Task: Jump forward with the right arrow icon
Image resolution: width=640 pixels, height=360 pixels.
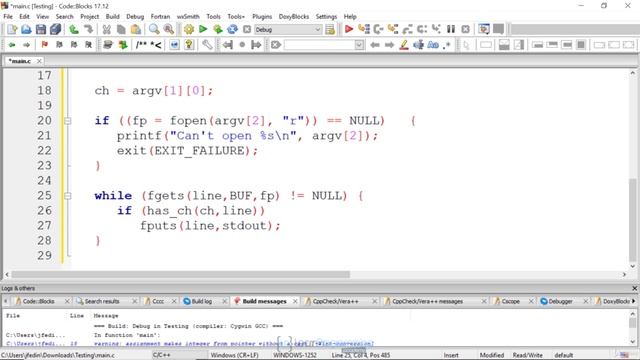Action: (x=26, y=45)
